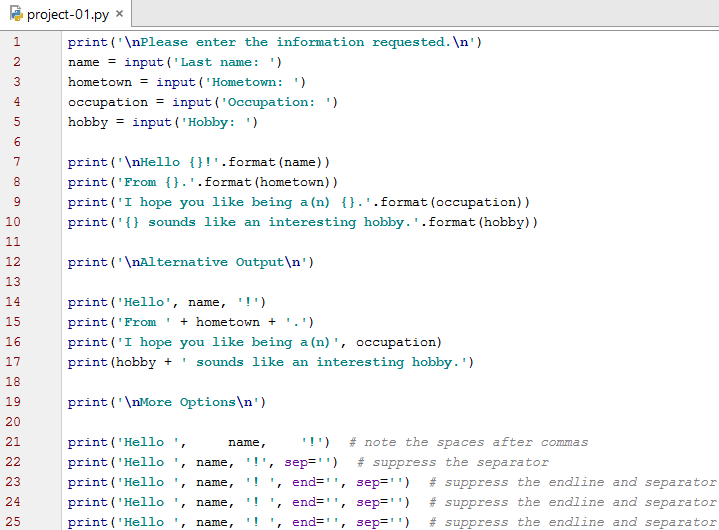The height and width of the screenshot is (530, 719).
Task: Click the empty line 6 in editor
Action: pyautogui.click(x=300, y=142)
